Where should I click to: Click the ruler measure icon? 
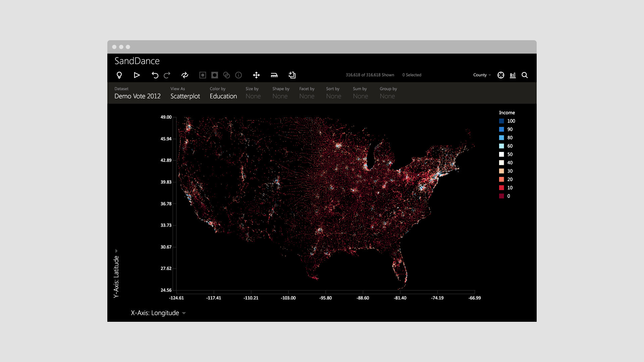[x=274, y=75]
